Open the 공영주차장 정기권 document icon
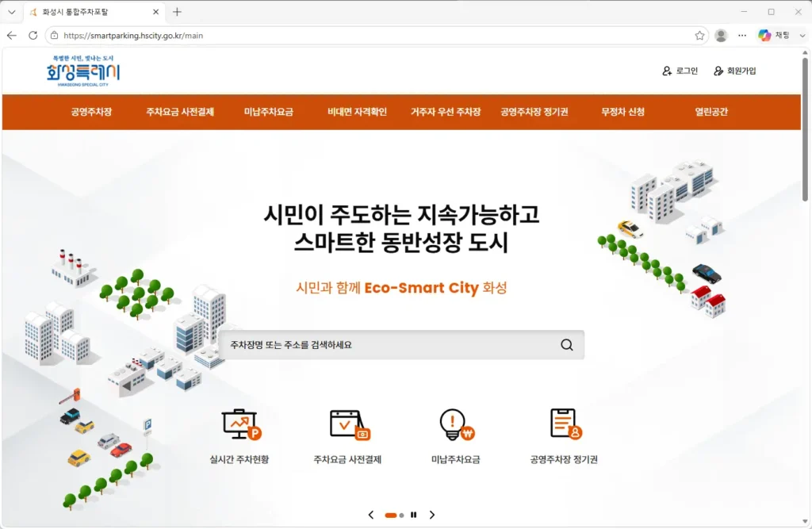Image resolution: width=812 pixels, height=529 pixels. tap(565, 424)
